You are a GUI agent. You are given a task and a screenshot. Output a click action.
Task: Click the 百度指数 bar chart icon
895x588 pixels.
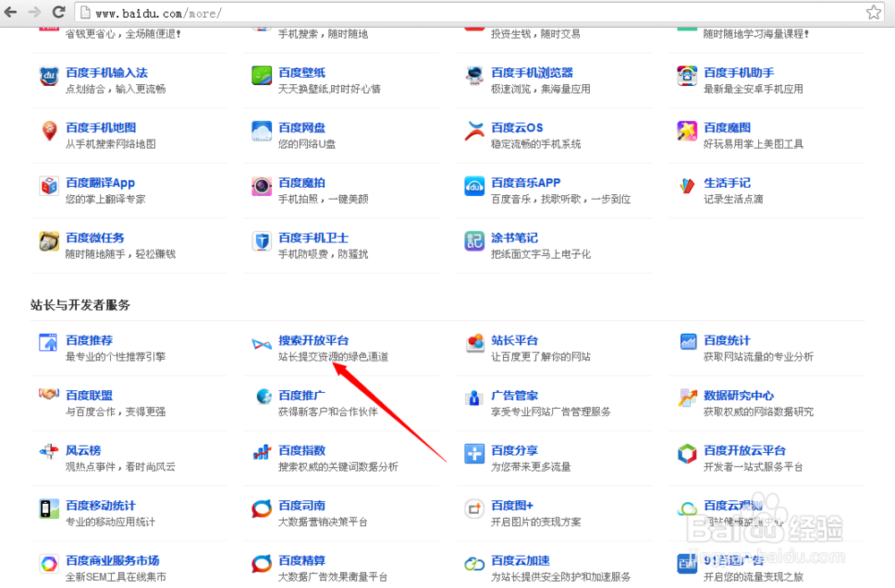tap(261, 453)
